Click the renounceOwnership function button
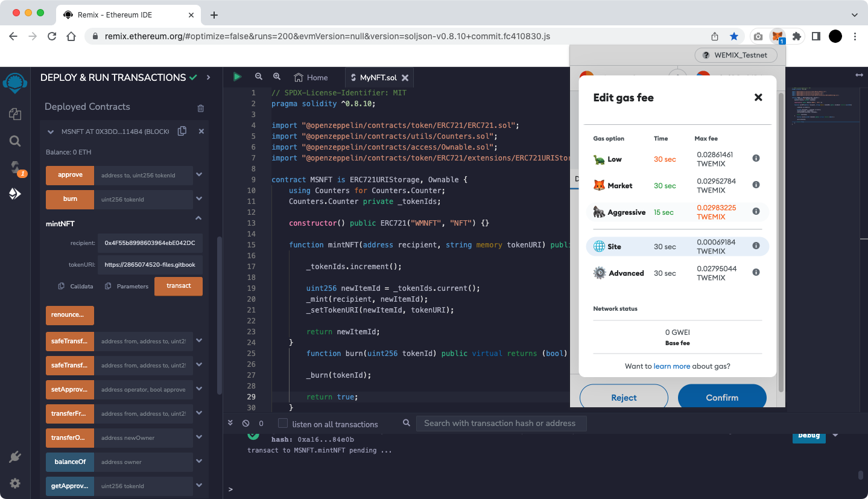The width and height of the screenshot is (868, 499). pyautogui.click(x=70, y=315)
